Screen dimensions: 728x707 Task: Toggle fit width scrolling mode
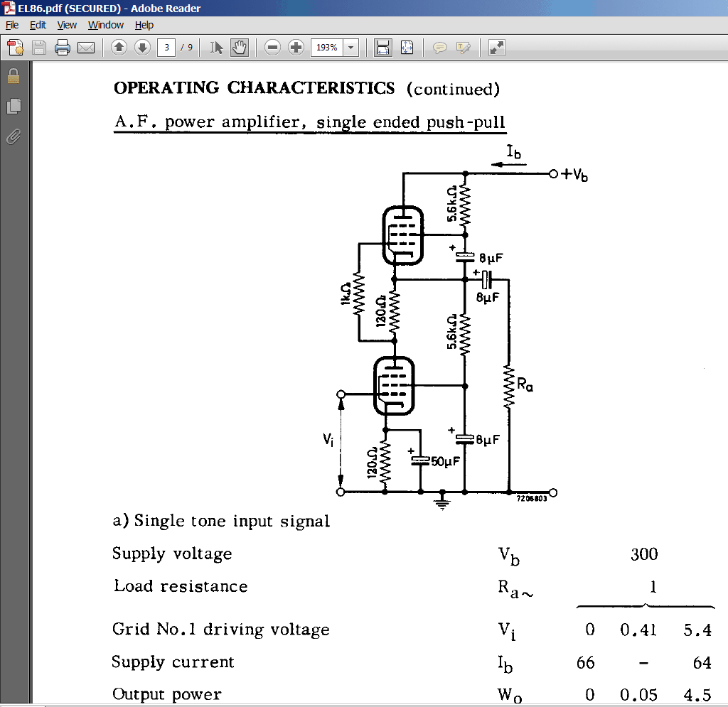click(382, 48)
